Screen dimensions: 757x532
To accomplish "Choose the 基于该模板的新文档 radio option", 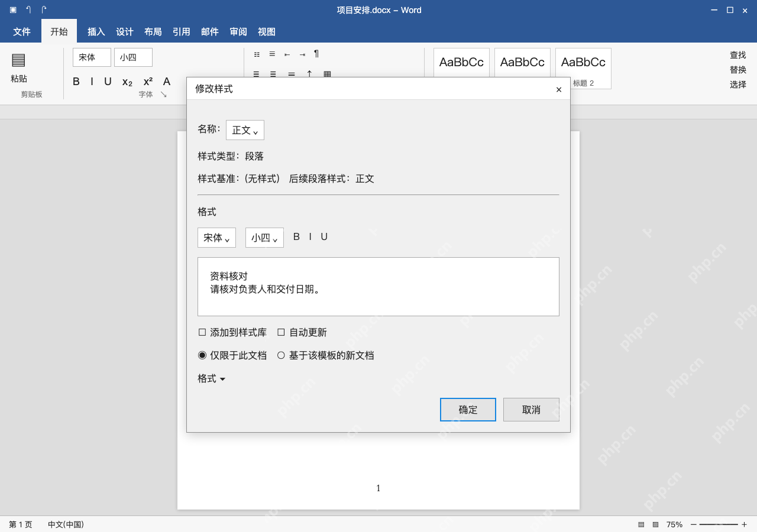I will pos(281,355).
